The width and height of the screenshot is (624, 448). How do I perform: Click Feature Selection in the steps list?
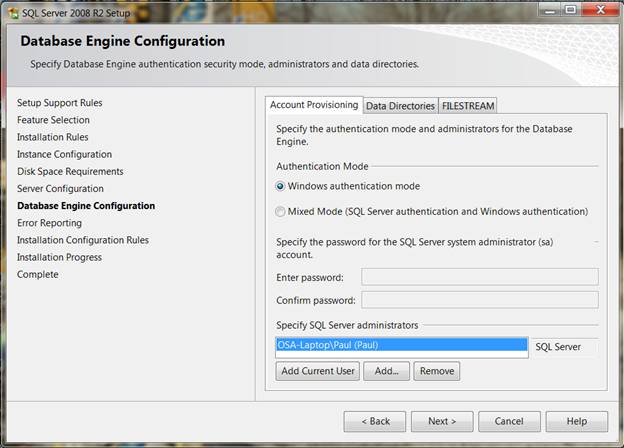coord(53,120)
